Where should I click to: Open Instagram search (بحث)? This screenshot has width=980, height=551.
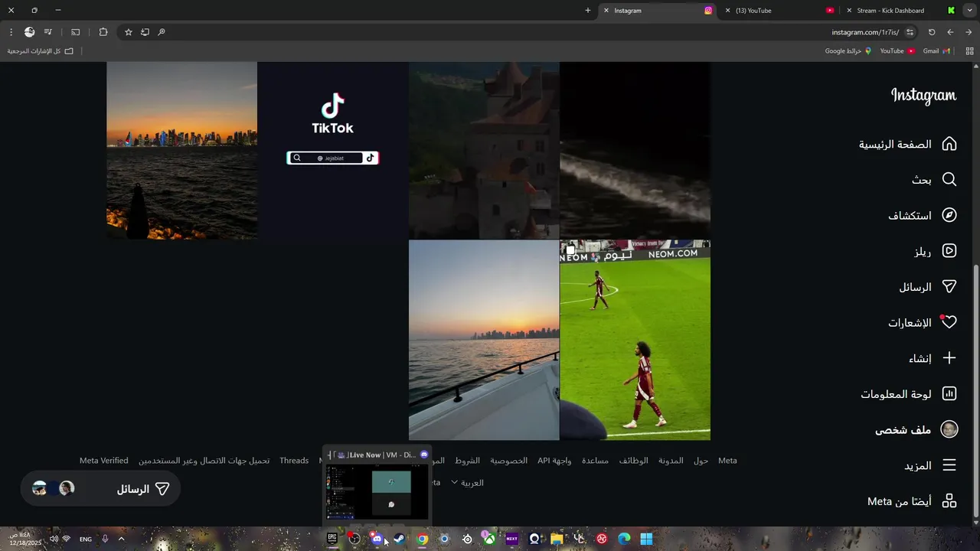point(934,179)
